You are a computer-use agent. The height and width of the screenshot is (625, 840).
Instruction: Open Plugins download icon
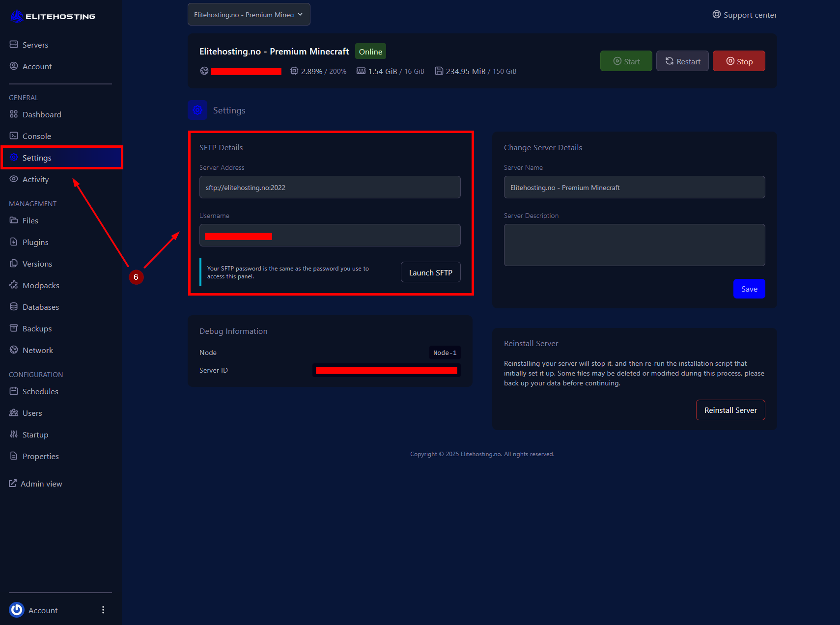(14, 242)
